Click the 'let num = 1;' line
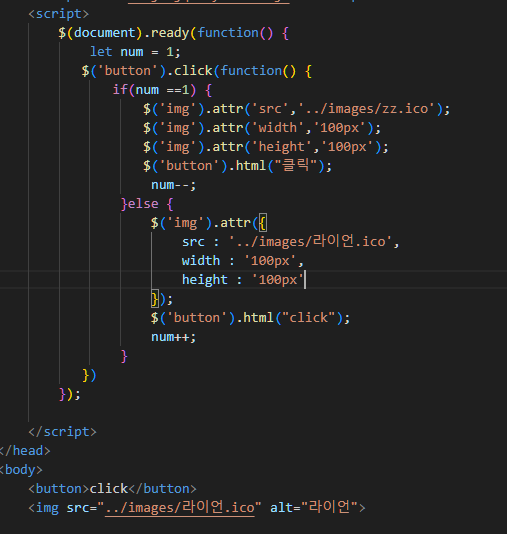507x534 pixels. click(135, 52)
